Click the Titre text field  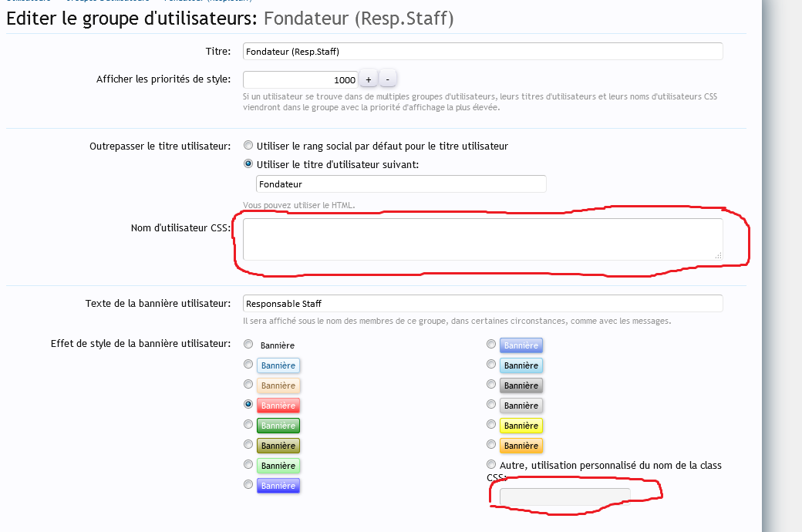pyautogui.click(x=483, y=52)
